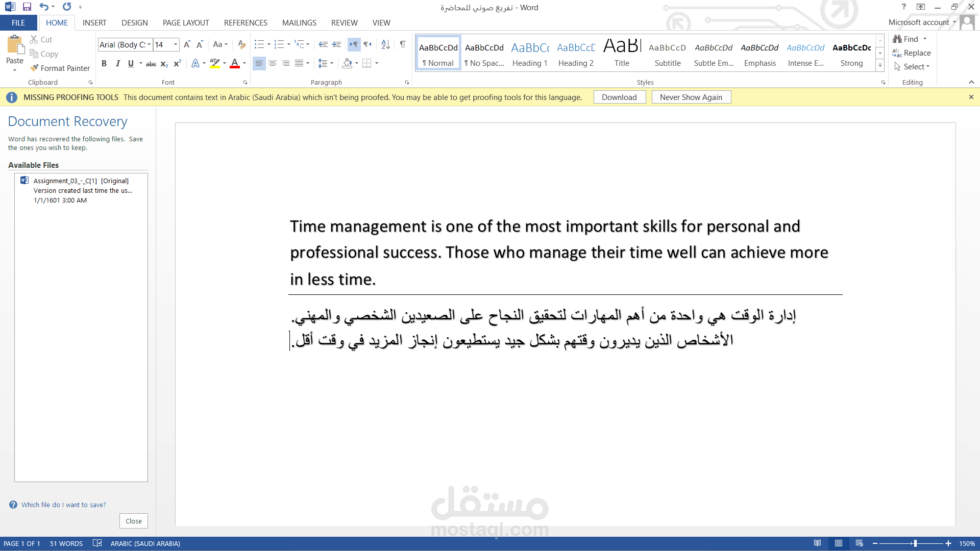Click the Save icon in quick access toolbar
The image size is (980, 551).
click(27, 7)
